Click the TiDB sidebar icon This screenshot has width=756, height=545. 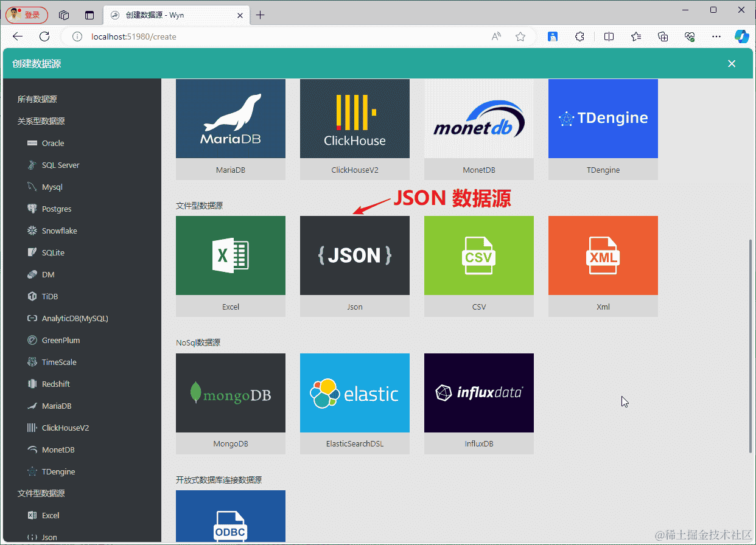(x=32, y=296)
